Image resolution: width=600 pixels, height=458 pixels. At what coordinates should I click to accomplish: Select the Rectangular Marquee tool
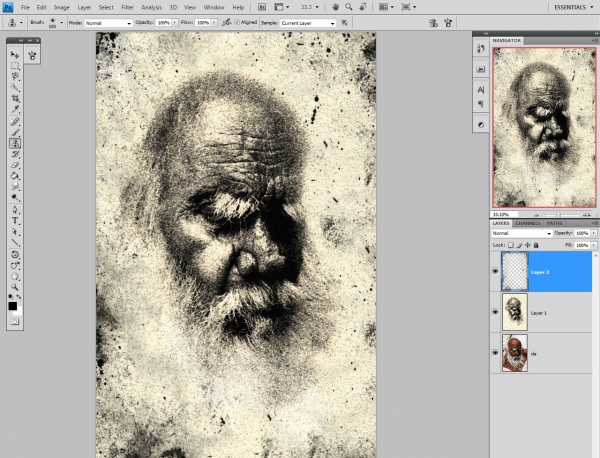coord(15,65)
